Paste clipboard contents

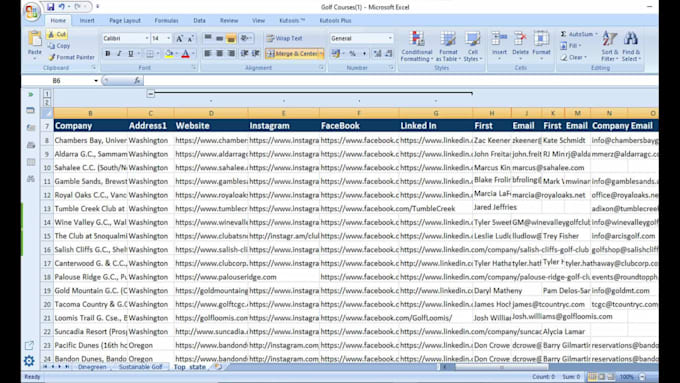tap(35, 45)
